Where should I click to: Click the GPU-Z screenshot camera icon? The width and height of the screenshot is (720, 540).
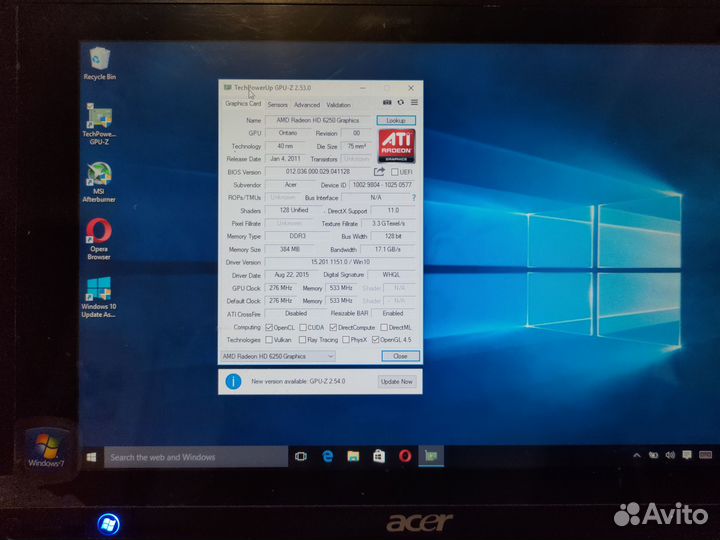(387, 102)
